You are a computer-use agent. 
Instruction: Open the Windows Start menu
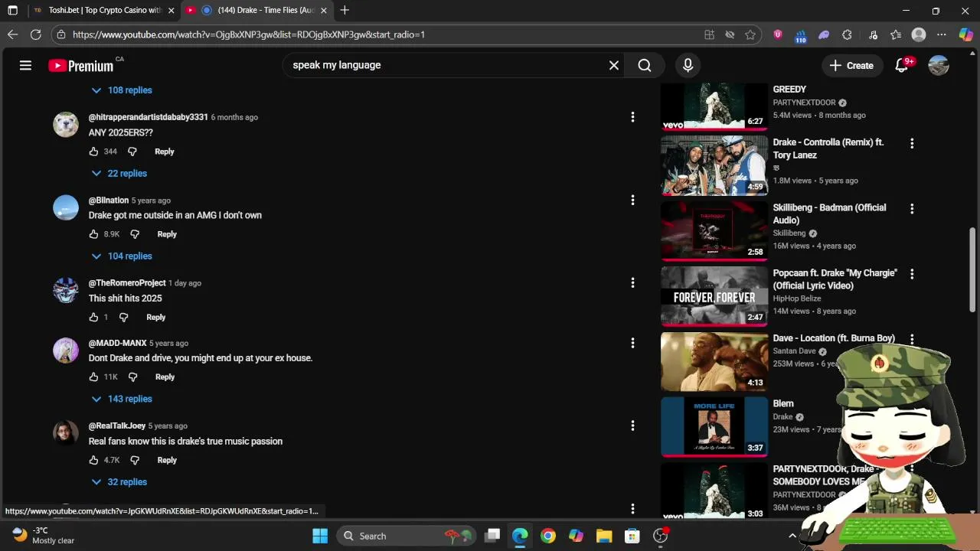(320, 536)
